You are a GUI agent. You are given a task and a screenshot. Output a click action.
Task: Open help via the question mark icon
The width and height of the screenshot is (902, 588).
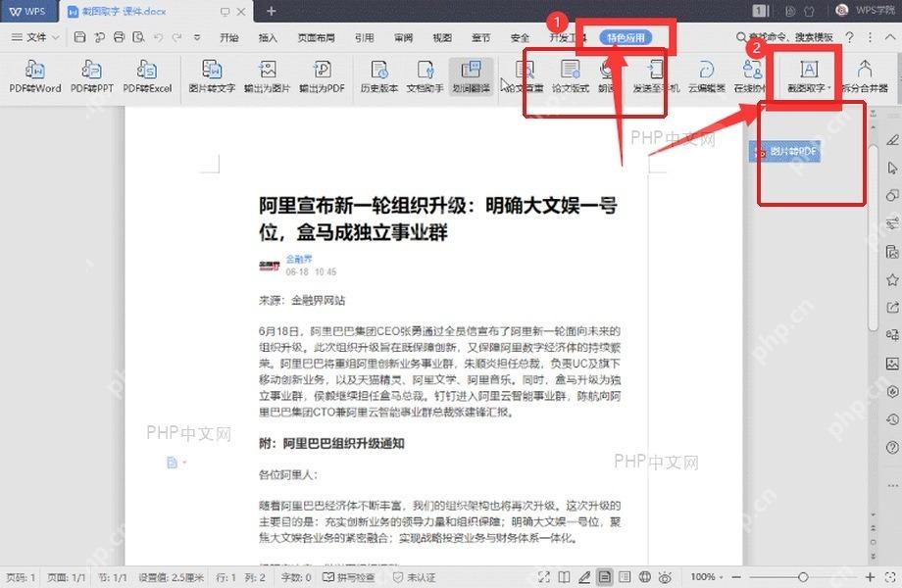(850, 37)
